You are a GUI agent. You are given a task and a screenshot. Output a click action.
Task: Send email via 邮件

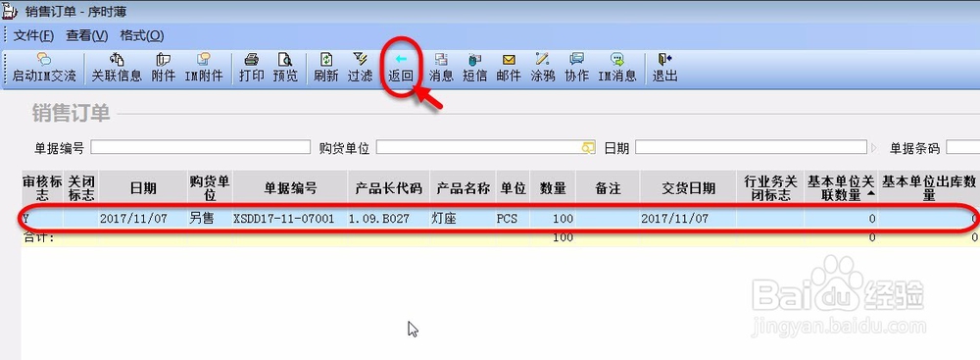tap(509, 68)
